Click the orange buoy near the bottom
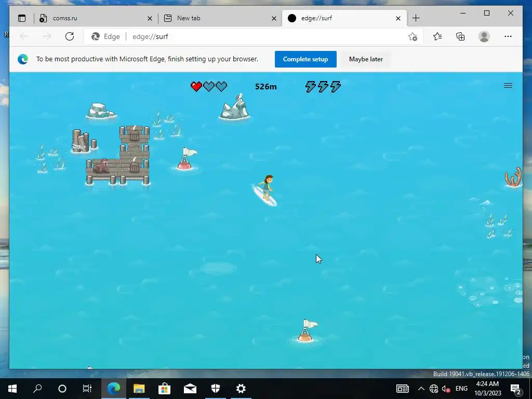This screenshot has width=532, height=399. point(307,331)
